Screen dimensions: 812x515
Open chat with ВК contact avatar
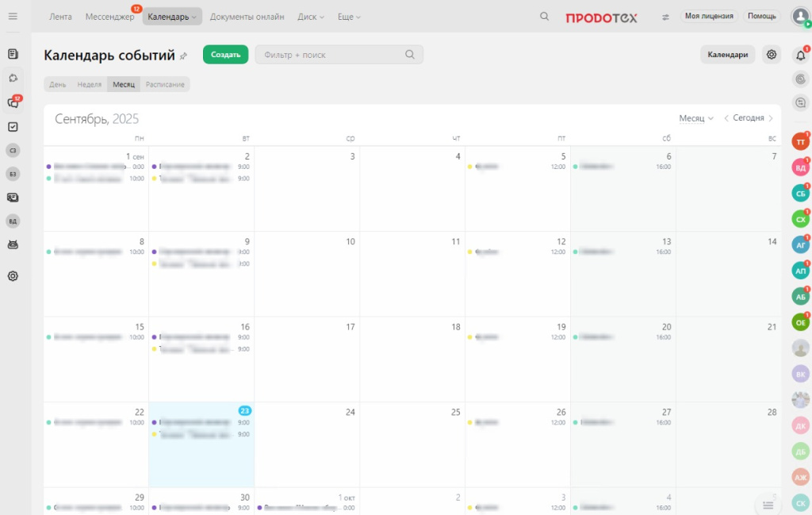pos(801,374)
